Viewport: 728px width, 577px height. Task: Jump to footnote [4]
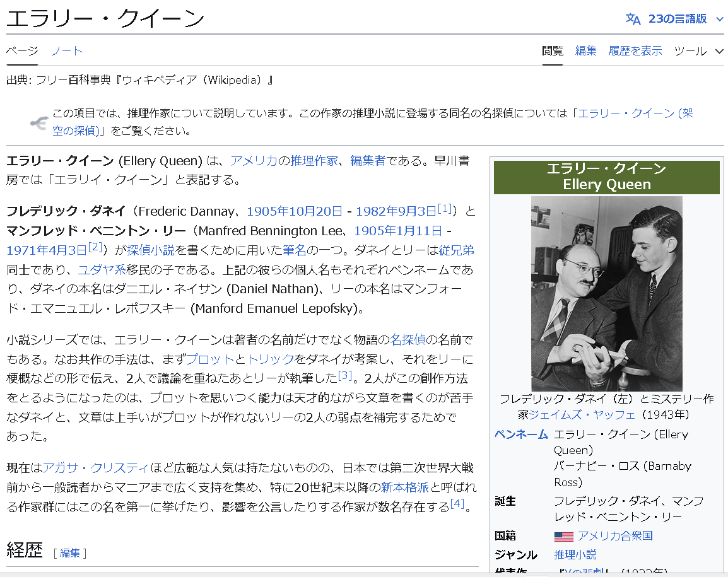coord(457,503)
